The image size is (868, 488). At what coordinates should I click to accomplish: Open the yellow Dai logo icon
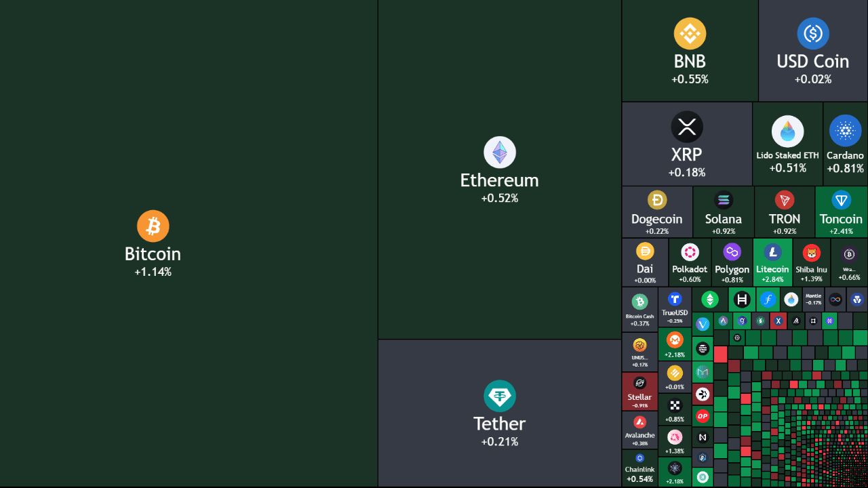[x=645, y=251]
